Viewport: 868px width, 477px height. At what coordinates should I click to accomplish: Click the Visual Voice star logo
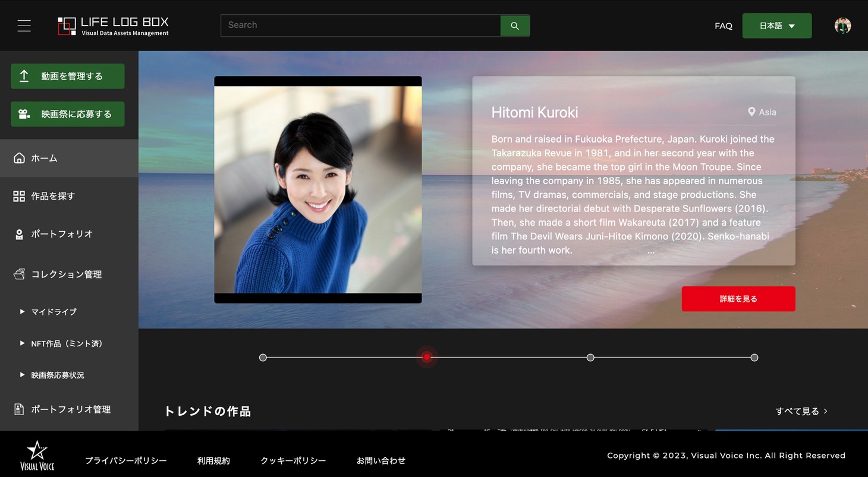tap(37, 456)
